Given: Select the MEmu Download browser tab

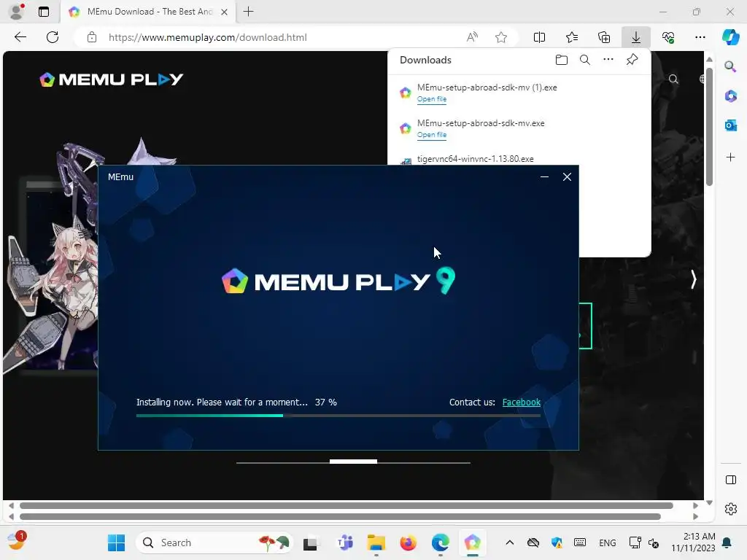Looking at the screenshot, I should coord(147,12).
